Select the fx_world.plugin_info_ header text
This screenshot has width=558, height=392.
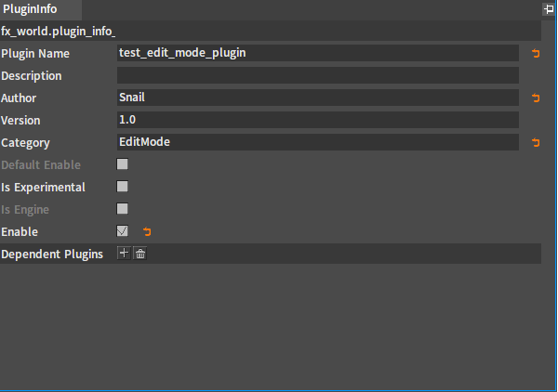[58, 32]
